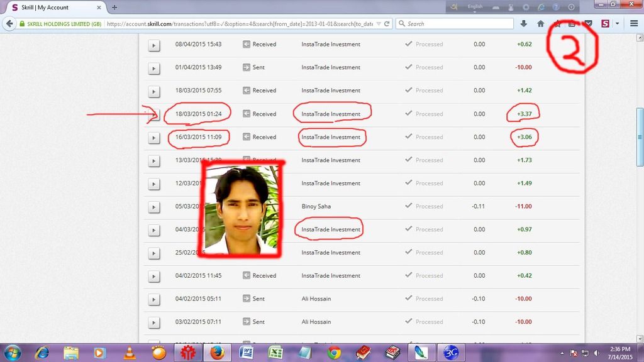The height and width of the screenshot is (362, 644).
Task: Click InstaTrade Investment in the 08/04/2015 row
Action: 331,45
